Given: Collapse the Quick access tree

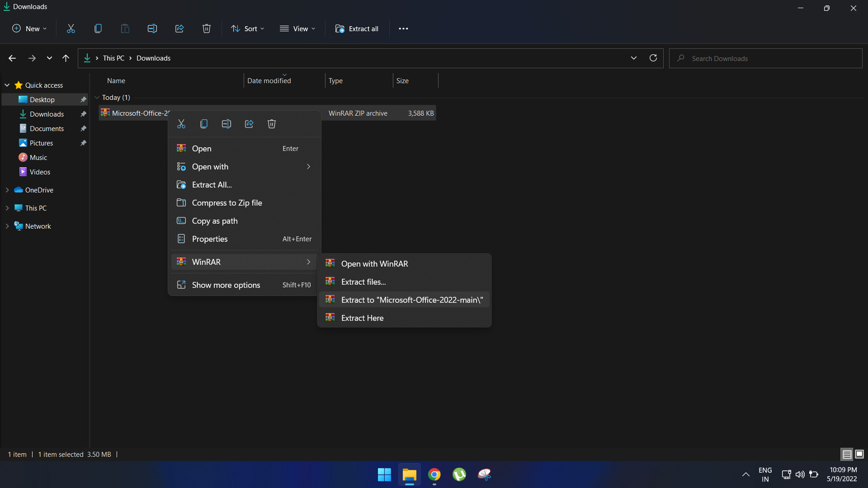Looking at the screenshot, I should tap(7, 85).
